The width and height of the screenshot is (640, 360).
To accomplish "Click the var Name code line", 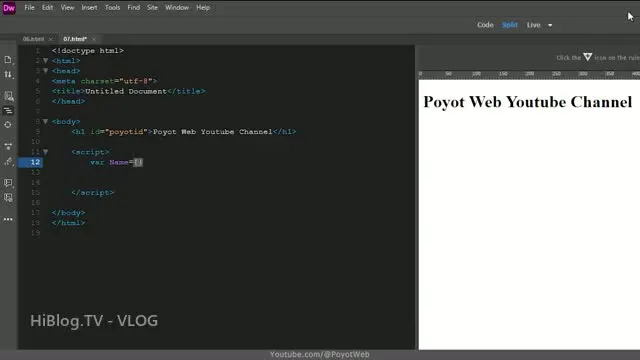I will [116, 162].
